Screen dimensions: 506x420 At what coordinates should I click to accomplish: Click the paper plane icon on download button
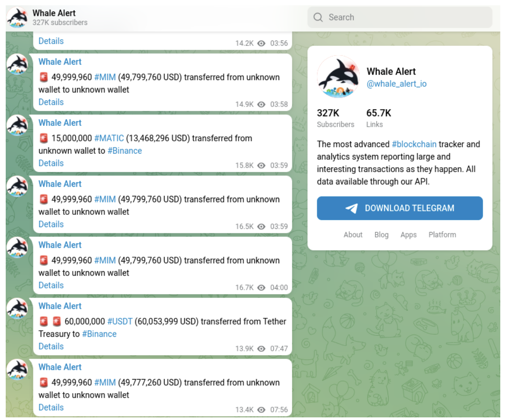[352, 208]
